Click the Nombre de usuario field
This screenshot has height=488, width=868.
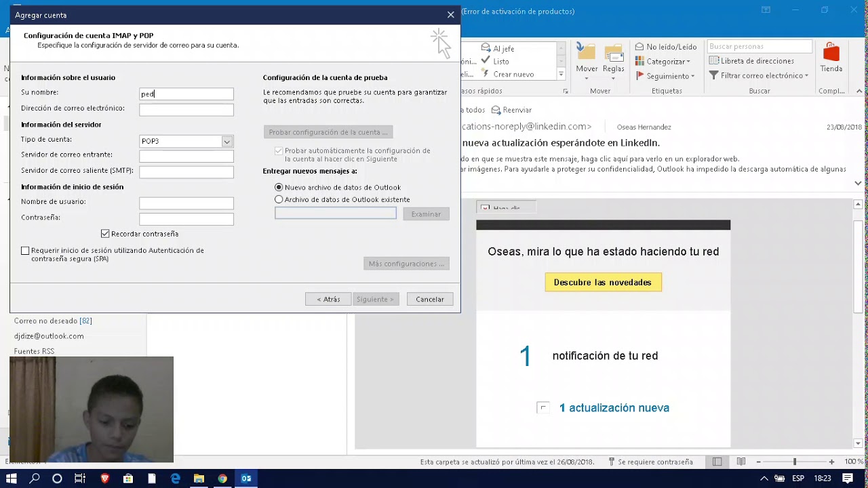(186, 203)
